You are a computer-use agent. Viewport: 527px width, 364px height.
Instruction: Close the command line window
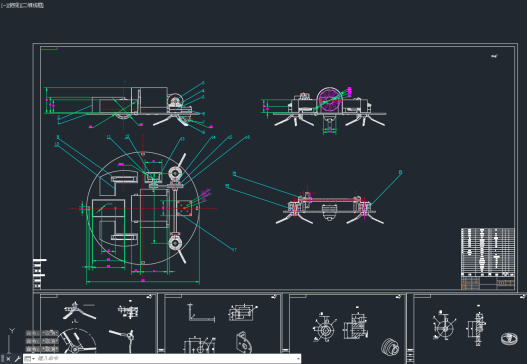tap(8, 359)
